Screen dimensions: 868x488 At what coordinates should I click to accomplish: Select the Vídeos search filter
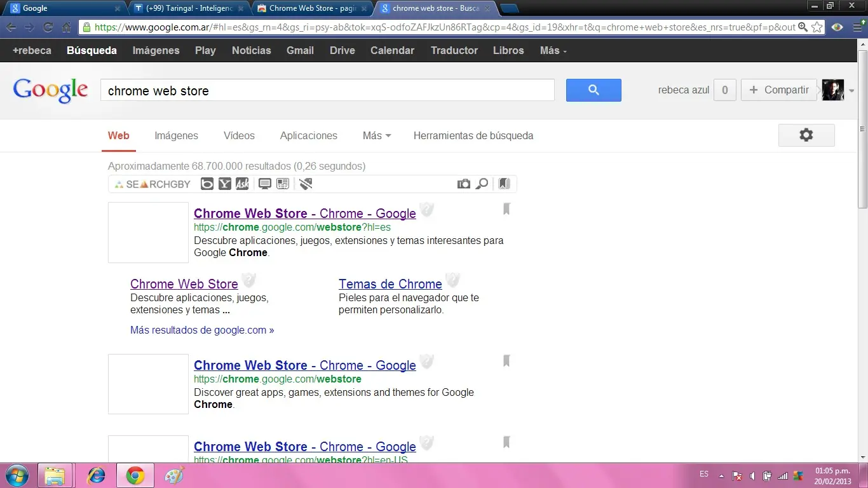pos(239,135)
